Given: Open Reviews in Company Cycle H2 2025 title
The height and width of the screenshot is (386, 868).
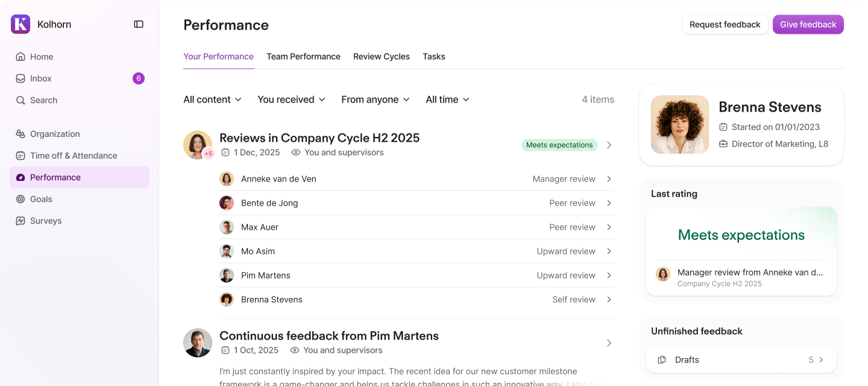Looking at the screenshot, I should click(x=319, y=138).
